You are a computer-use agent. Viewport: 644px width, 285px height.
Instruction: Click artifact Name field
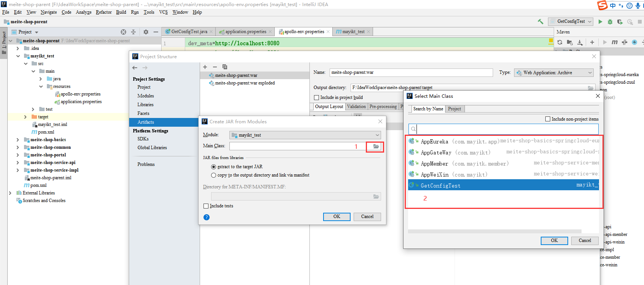click(x=411, y=72)
